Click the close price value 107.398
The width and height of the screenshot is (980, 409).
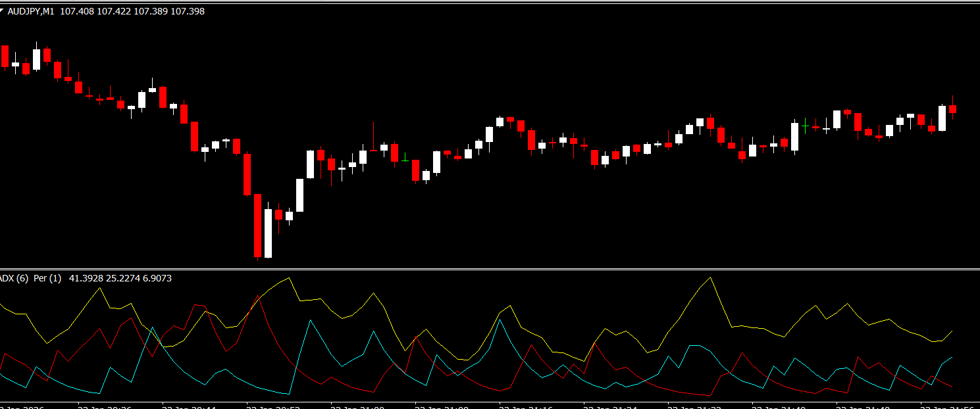tap(187, 11)
